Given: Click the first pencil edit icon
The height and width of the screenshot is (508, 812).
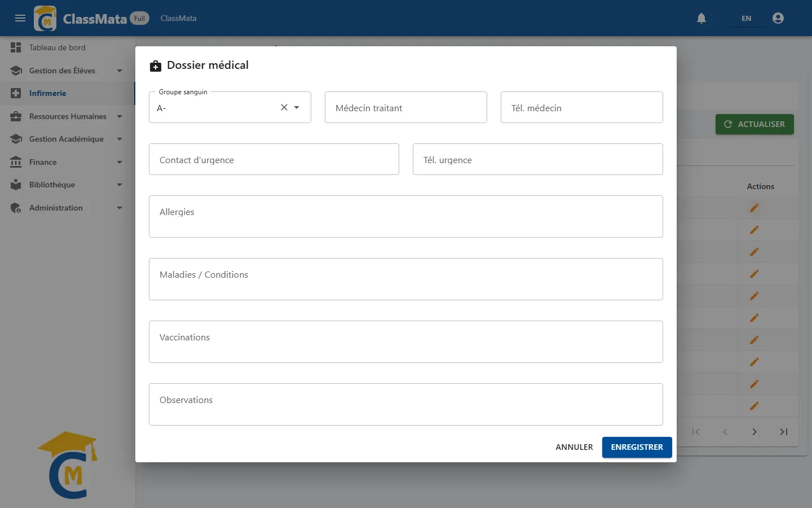Looking at the screenshot, I should tap(754, 208).
